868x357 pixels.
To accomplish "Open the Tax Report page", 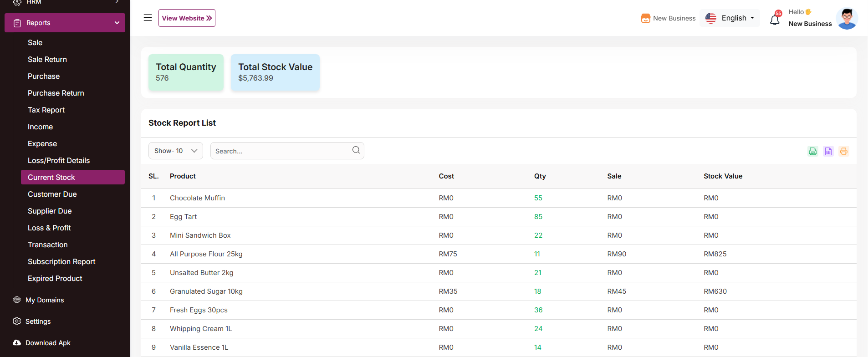I will tap(46, 110).
